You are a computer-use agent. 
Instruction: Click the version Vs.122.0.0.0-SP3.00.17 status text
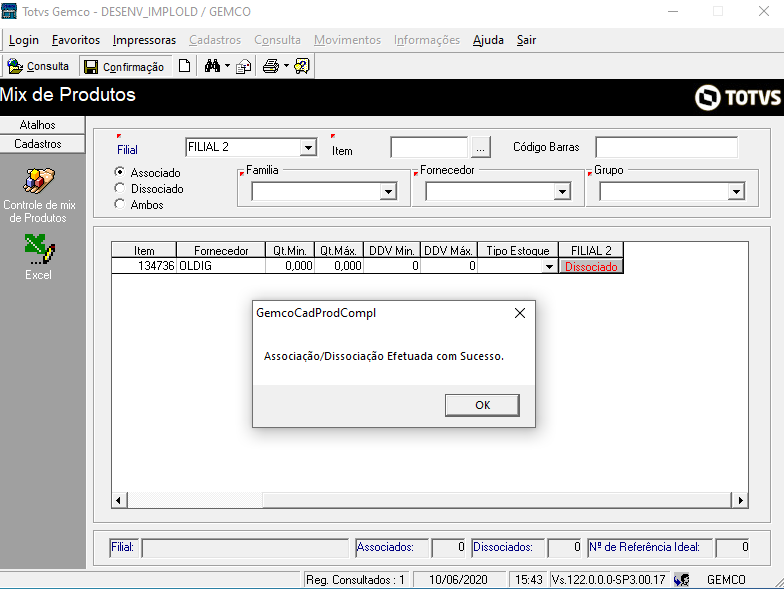608,580
